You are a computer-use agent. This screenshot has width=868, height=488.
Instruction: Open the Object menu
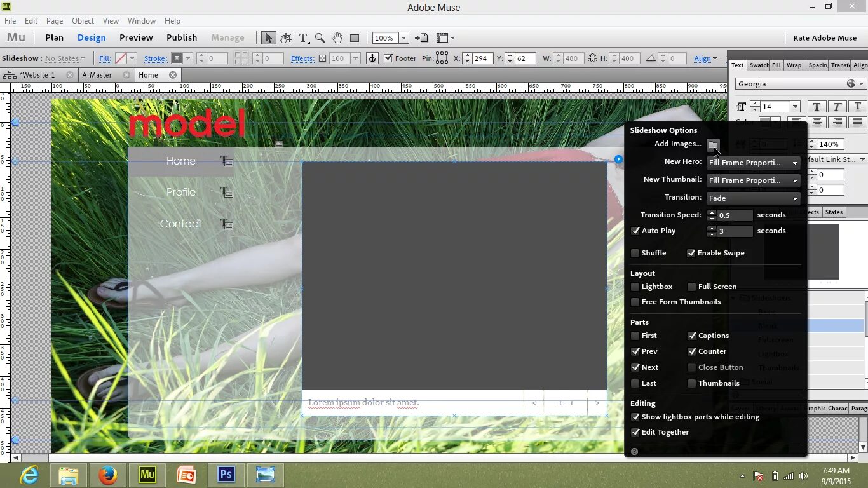click(x=83, y=21)
